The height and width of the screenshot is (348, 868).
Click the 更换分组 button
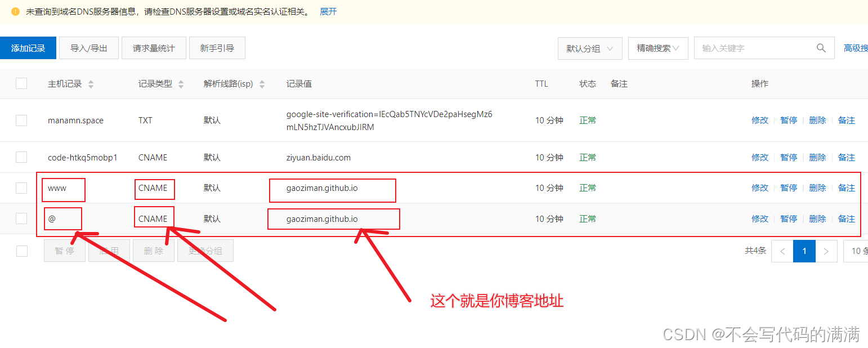(205, 251)
